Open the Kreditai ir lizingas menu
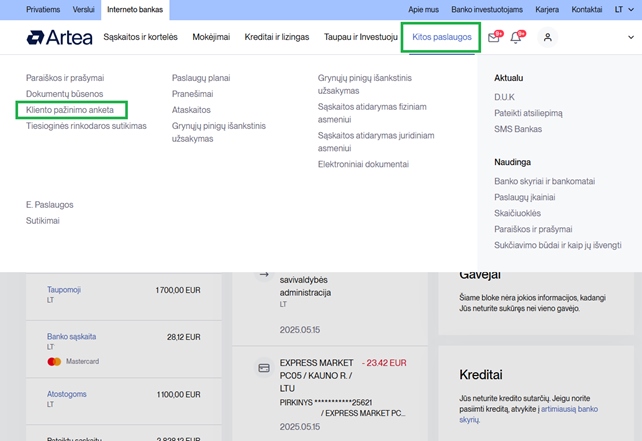The height and width of the screenshot is (441, 642). click(277, 37)
